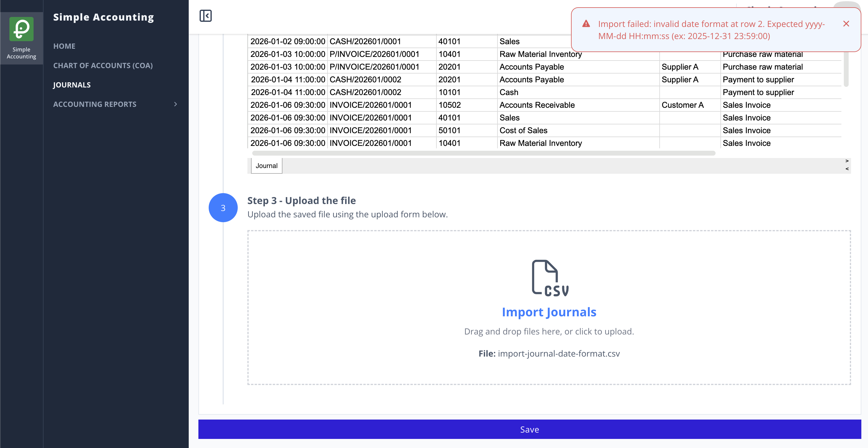Select the Cash account name cell
Screen dimensions: 868x448
578,92
